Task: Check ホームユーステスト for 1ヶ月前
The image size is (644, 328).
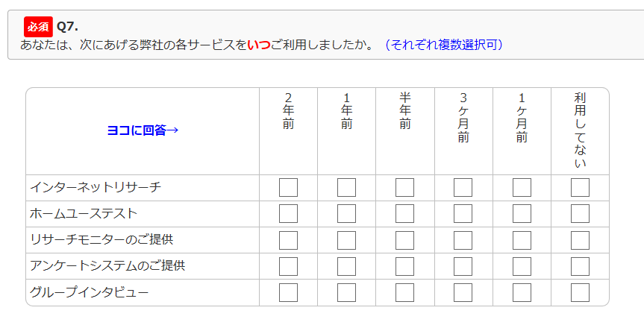Action: pos(522,214)
